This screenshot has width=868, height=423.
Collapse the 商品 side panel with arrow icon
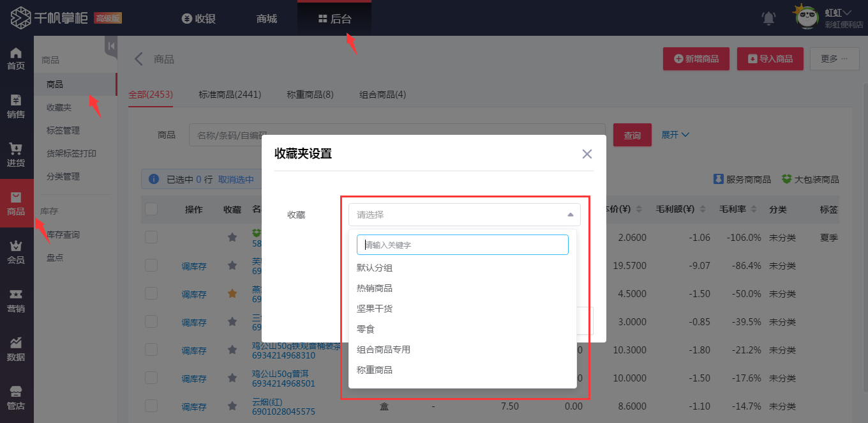(110, 45)
